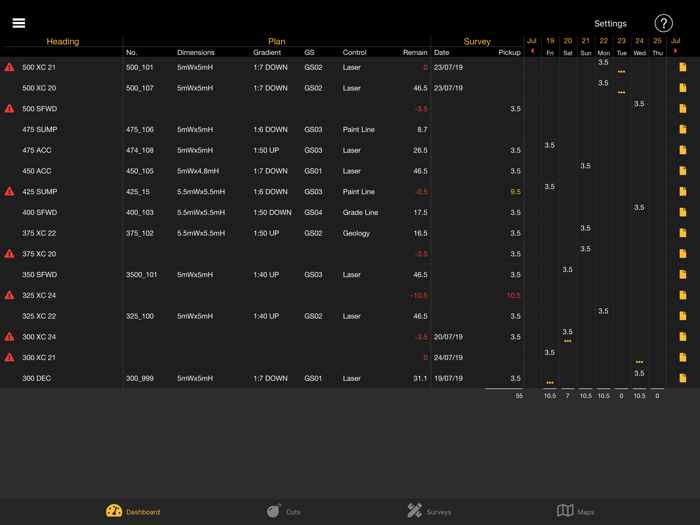Select the Survey section header
Image resolution: width=700 pixels, height=525 pixels.
[x=477, y=42]
